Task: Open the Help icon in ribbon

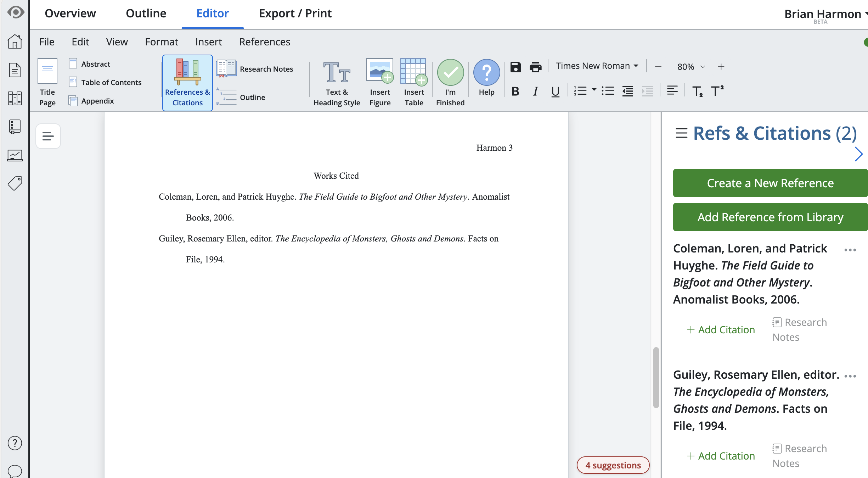Action: pyautogui.click(x=486, y=78)
